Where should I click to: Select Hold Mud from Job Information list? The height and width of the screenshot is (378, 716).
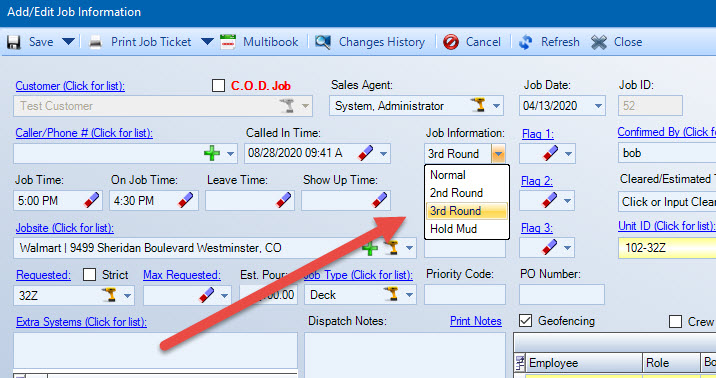click(x=467, y=229)
